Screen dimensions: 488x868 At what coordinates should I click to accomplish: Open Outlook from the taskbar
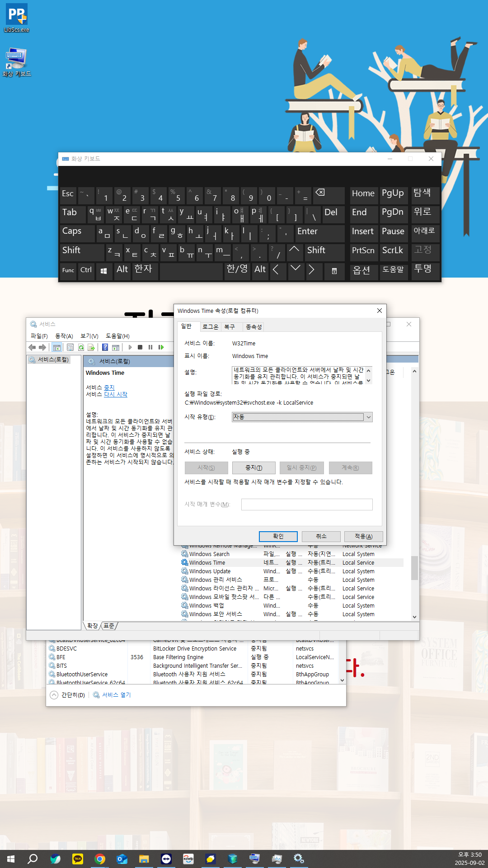point(122,859)
